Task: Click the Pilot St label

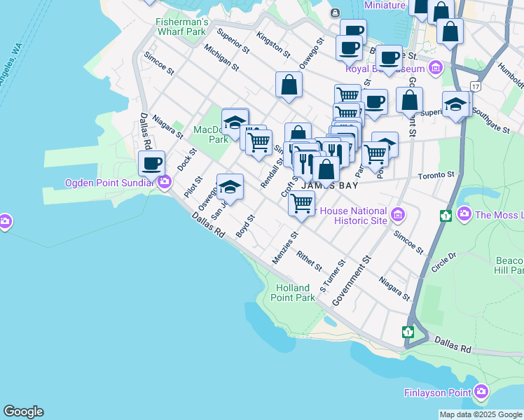Action: (193, 187)
